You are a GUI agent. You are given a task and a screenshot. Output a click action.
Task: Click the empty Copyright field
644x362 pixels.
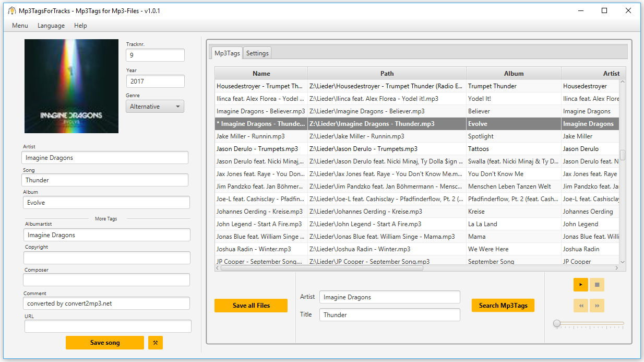coord(107,258)
